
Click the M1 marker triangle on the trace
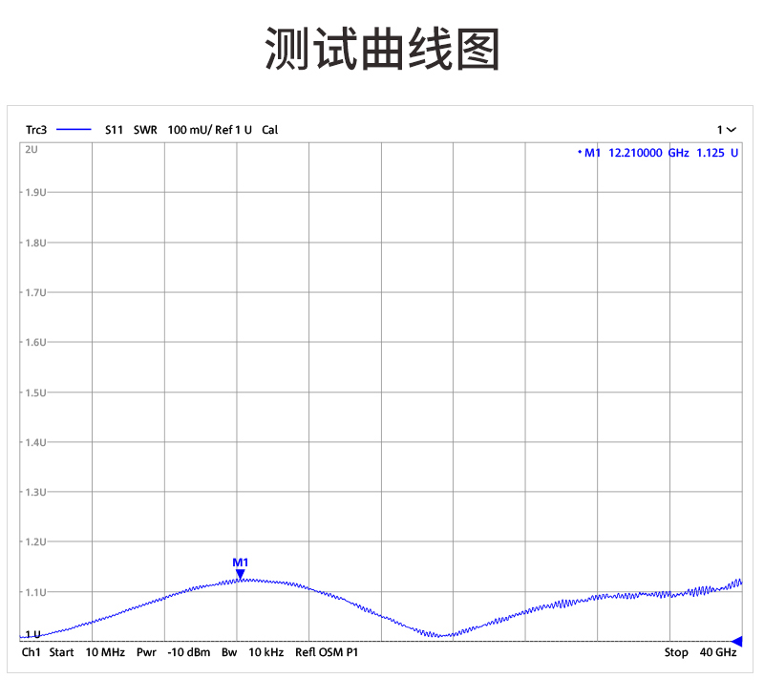[241, 574]
